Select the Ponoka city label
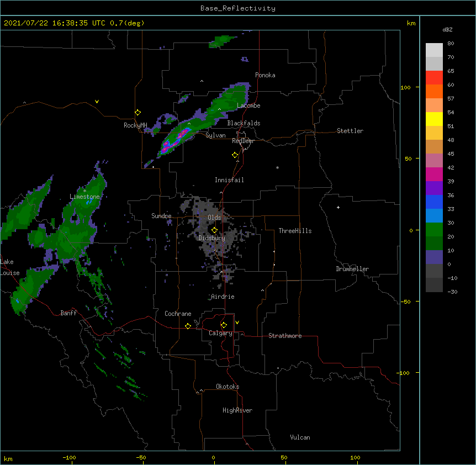476x465 pixels. tap(265, 75)
